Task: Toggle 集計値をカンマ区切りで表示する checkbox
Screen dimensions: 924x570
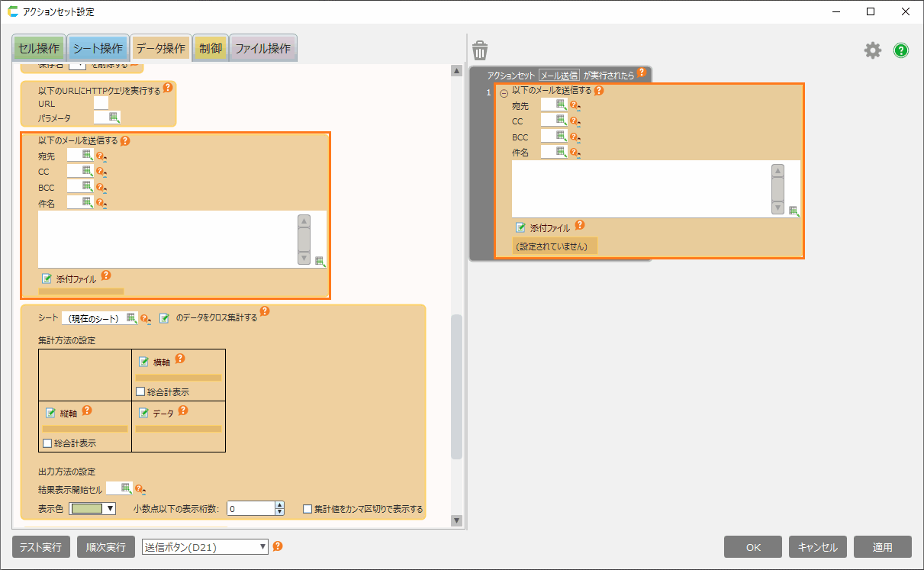Action: point(308,509)
